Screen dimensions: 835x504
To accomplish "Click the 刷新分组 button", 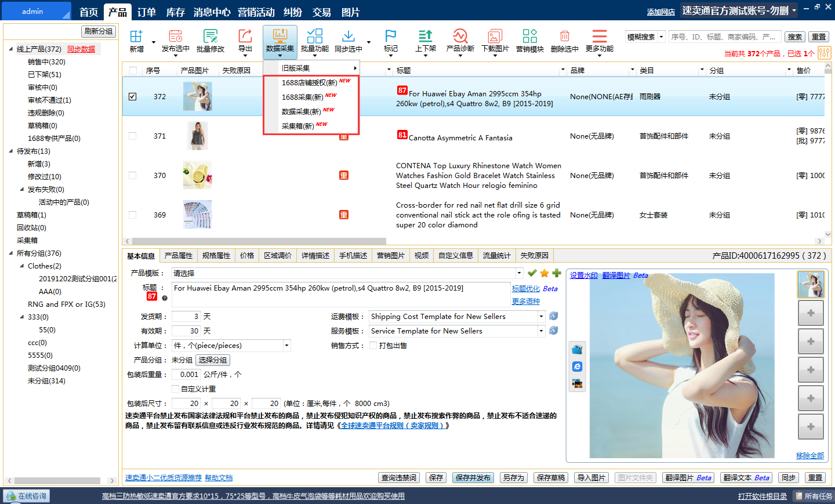I will [99, 31].
